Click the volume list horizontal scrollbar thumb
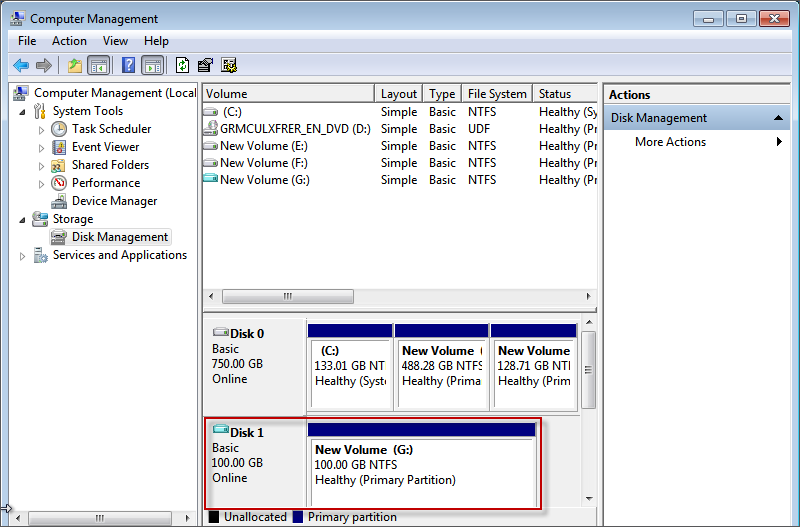This screenshot has height=527, width=800. click(288, 296)
